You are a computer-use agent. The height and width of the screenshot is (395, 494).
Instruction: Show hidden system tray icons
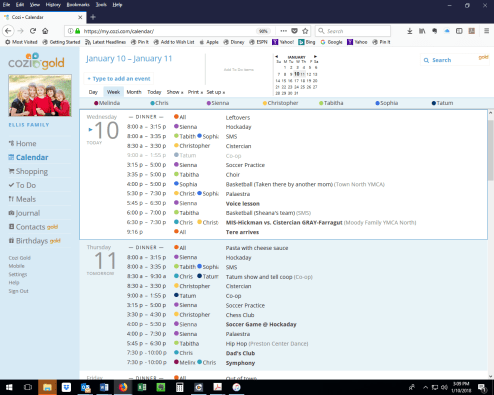click(x=425, y=387)
